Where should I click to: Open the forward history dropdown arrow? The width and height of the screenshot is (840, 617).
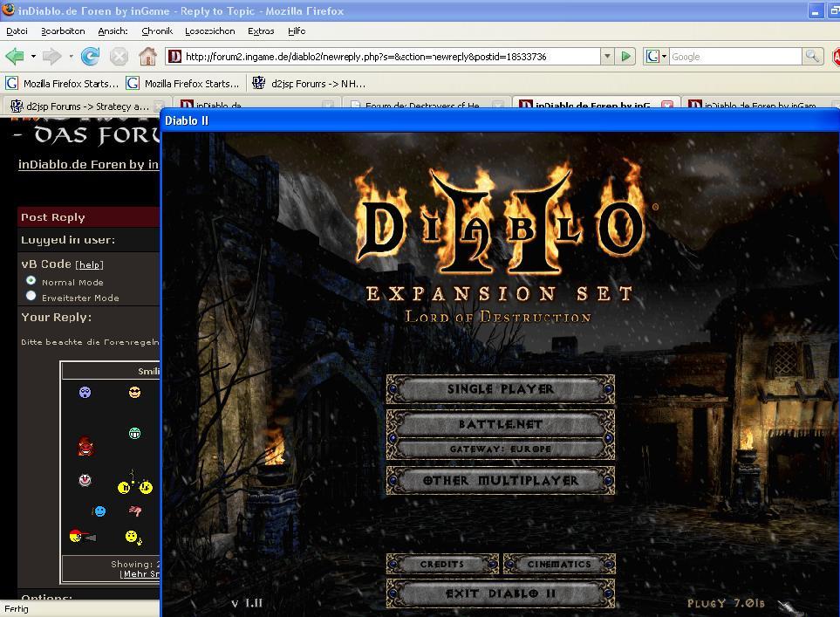pyautogui.click(x=71, y=56)
